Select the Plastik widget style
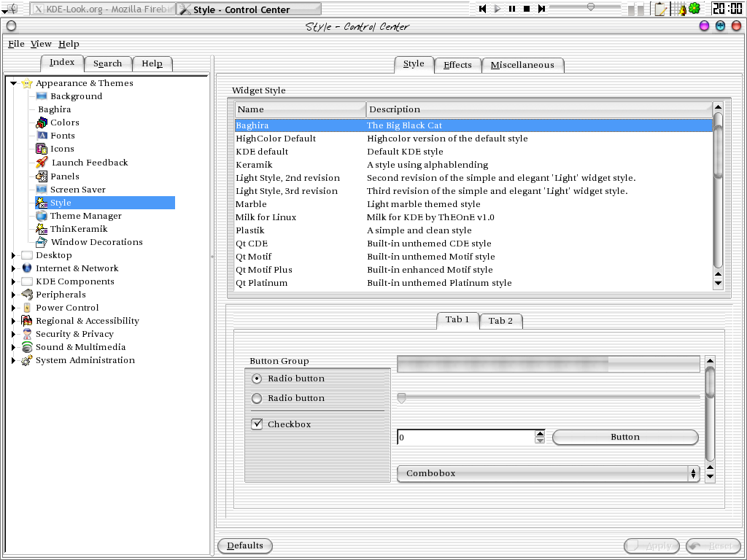747x560 pixels. [473, 230]
